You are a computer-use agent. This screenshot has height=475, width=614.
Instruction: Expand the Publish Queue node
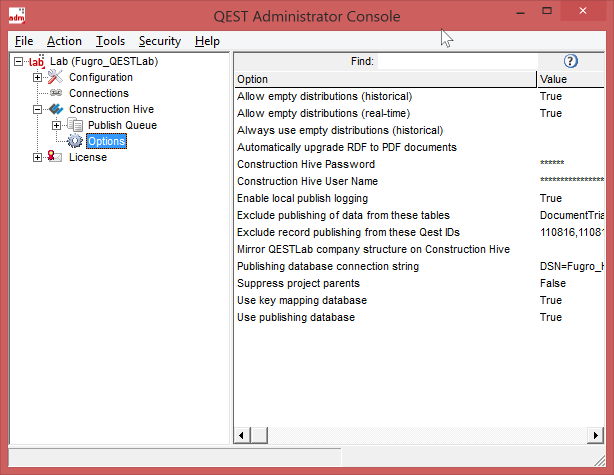click(57, 126)
